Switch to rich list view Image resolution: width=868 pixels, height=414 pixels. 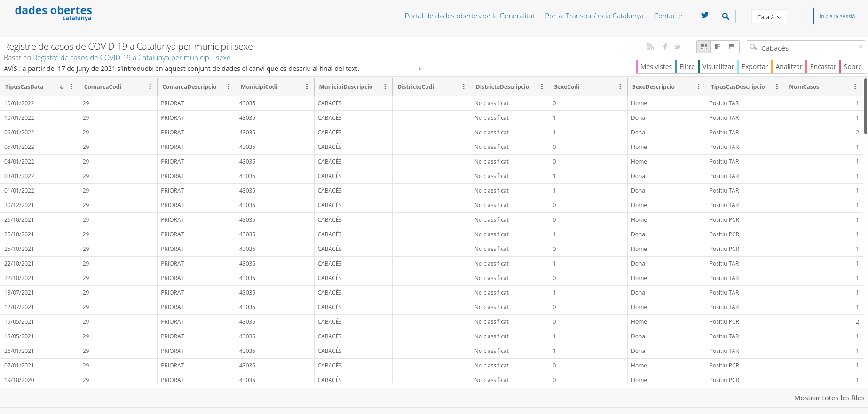[x=718, y=47]
